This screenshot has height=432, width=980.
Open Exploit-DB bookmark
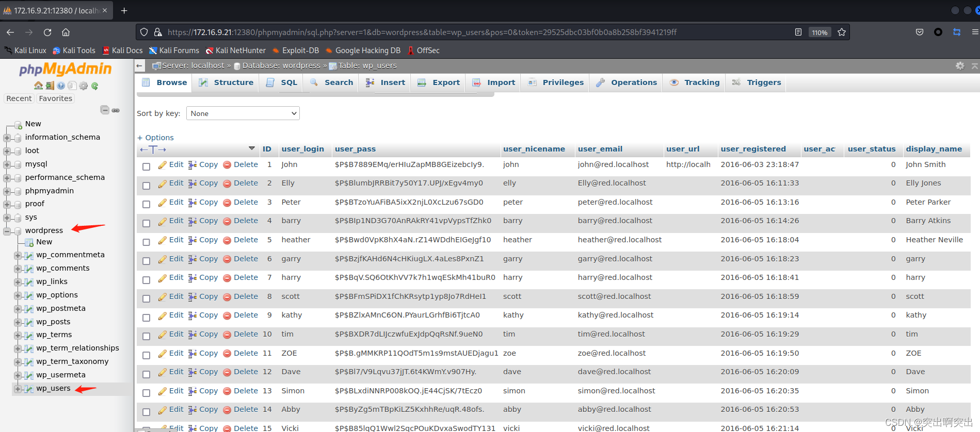295,51
